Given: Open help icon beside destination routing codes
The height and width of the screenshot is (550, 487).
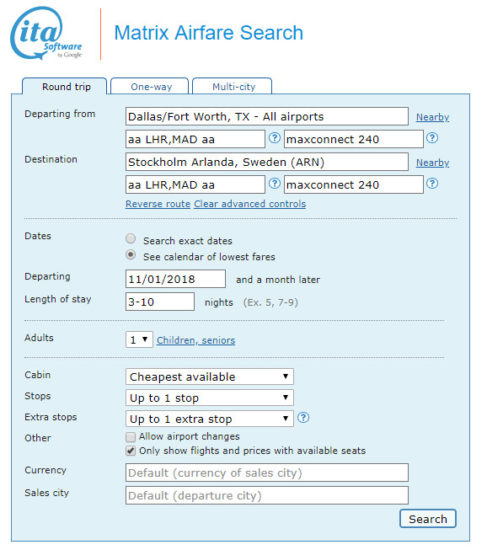Looking at the screenshot, I should (x=275, y=183).
